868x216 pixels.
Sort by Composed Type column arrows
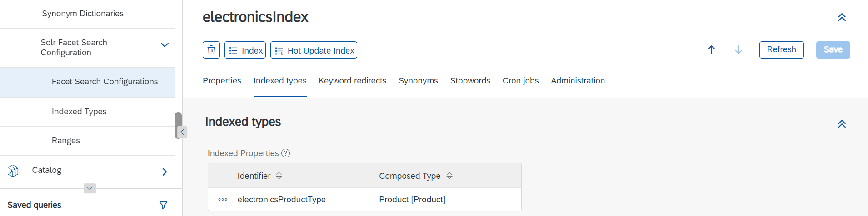[449, 176]
